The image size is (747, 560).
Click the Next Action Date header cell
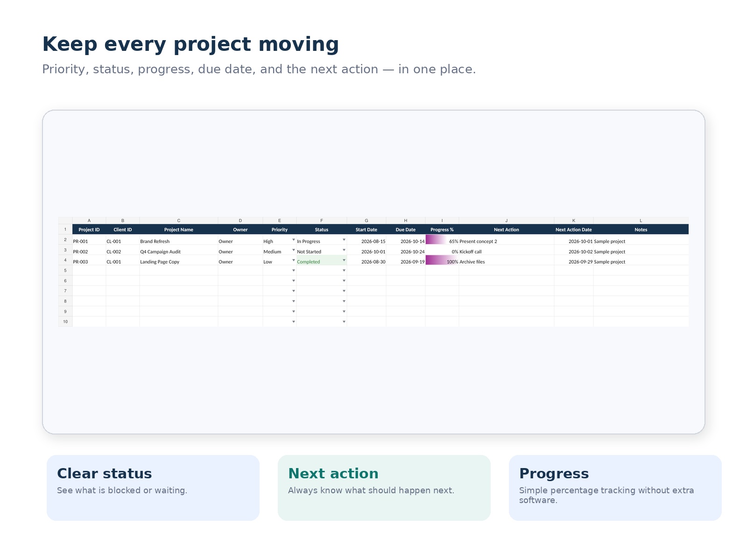coord(574,230)
